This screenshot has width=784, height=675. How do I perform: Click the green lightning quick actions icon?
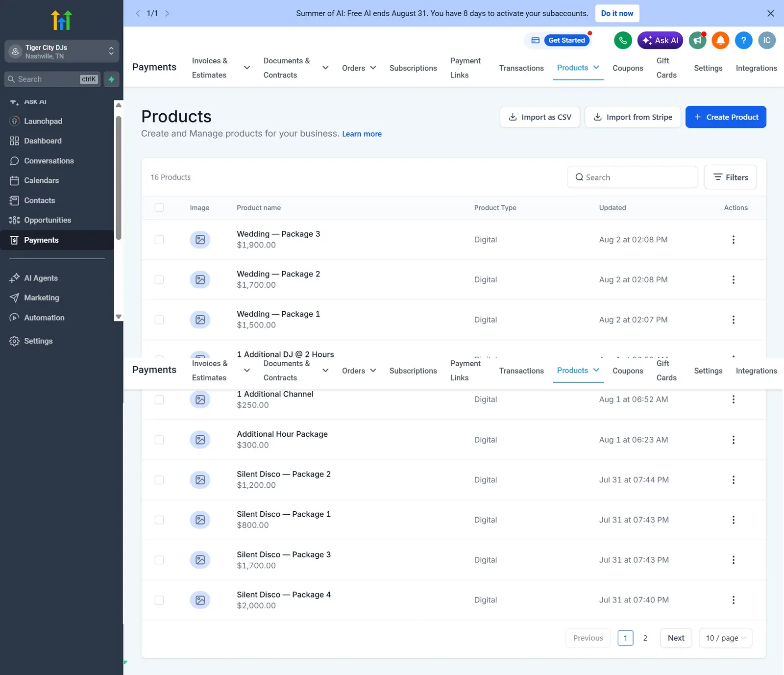tap(111, 79)
